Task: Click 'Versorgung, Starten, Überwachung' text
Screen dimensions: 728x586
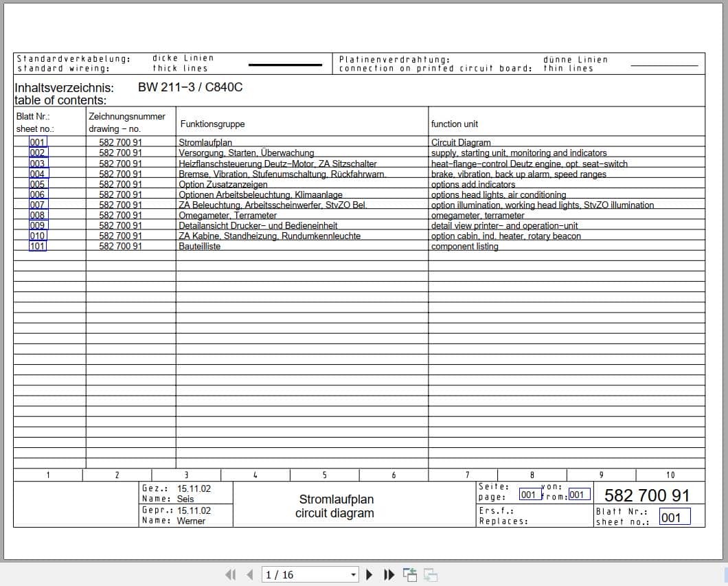Action: point(247,153)
